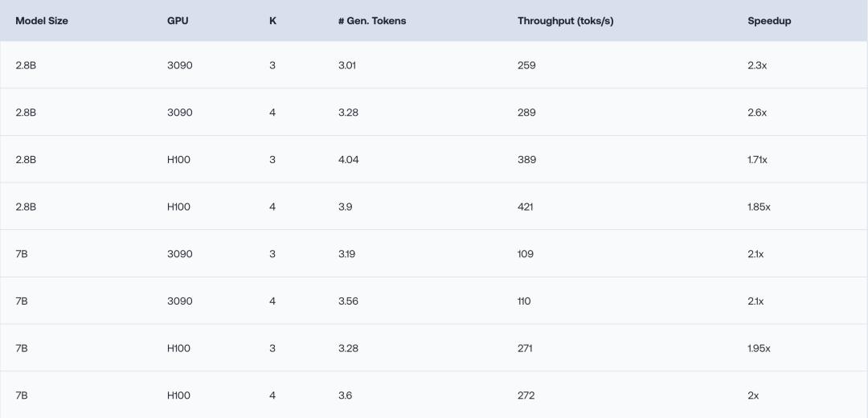The height and width of the screenshot is (418, 868).
Task: Select the 3.19 generated tokens cell
Action: [346, 254]
